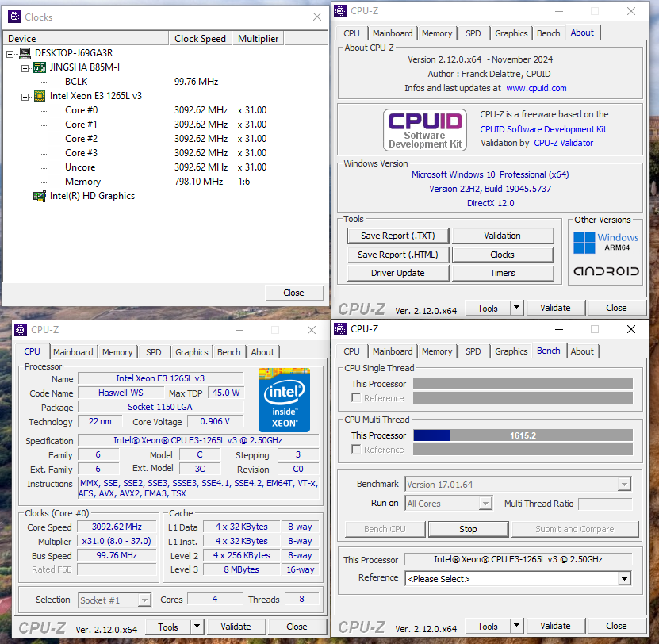The height and width of the screenshot is (644, 659).
Task: Collapse the Intel Xeon E3 1265L v3 tree node
Action: (x=25, y=97)
